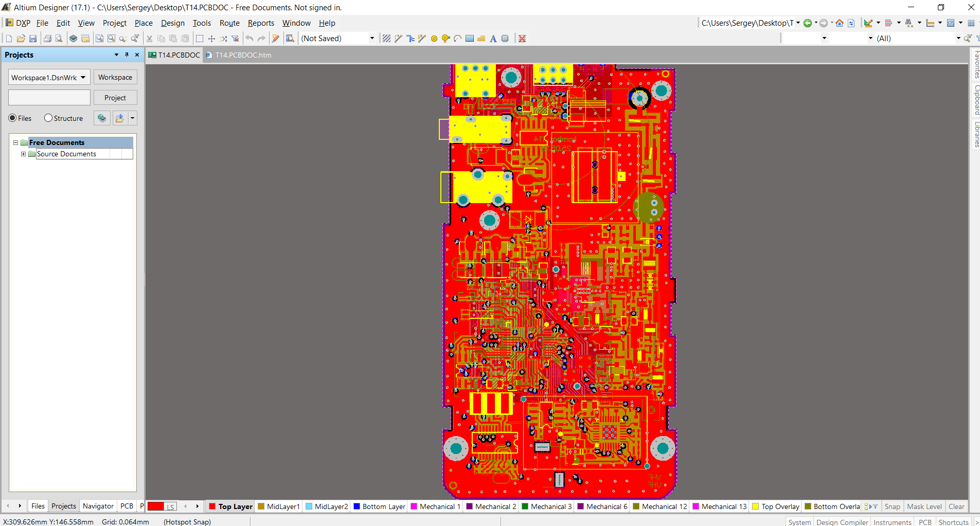The width and height of the screenshot is (980, 526).
Task: Click the Undo arrow icon
Action: tap(250, 39)
